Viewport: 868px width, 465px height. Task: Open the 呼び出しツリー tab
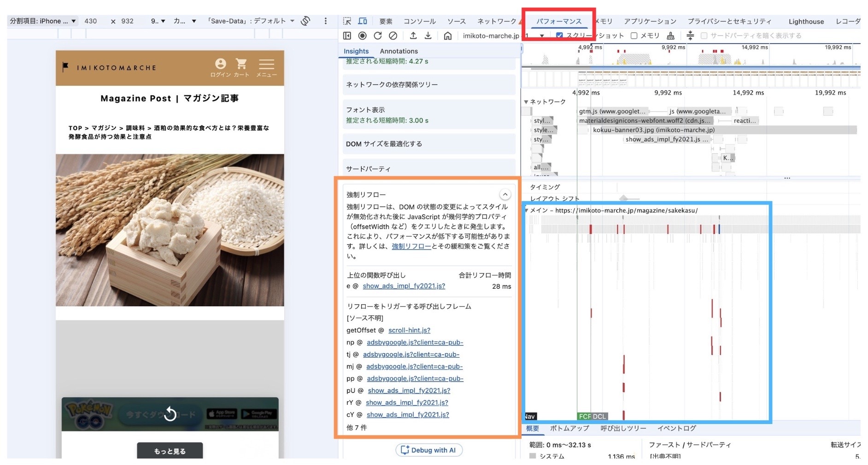tap(623, 428)
